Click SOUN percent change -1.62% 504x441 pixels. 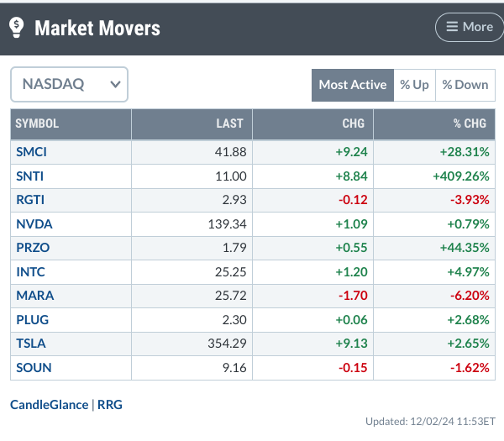(470, 368)
